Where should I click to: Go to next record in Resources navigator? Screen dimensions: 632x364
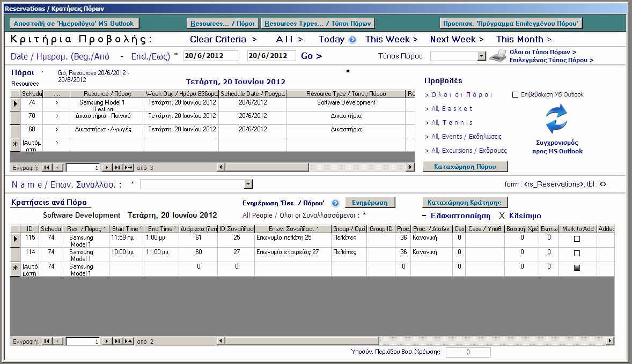tap(106, 167)
